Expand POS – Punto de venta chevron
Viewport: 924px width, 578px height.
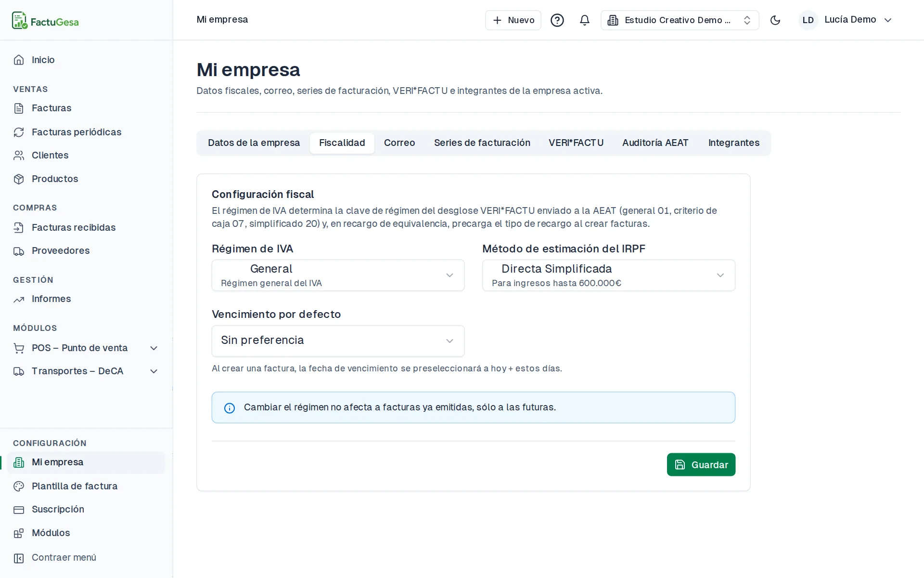coord(154,348)
